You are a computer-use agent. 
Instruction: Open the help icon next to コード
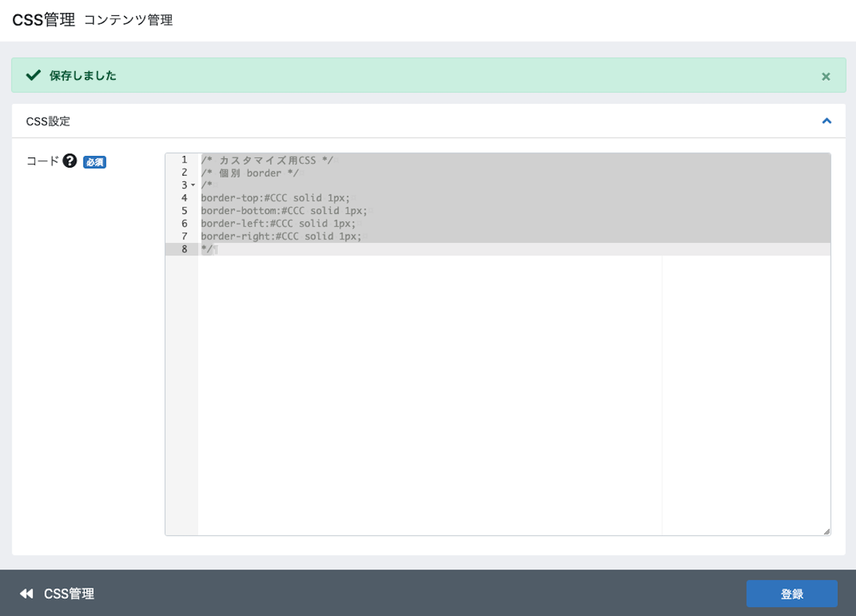[x=70, y=160]
